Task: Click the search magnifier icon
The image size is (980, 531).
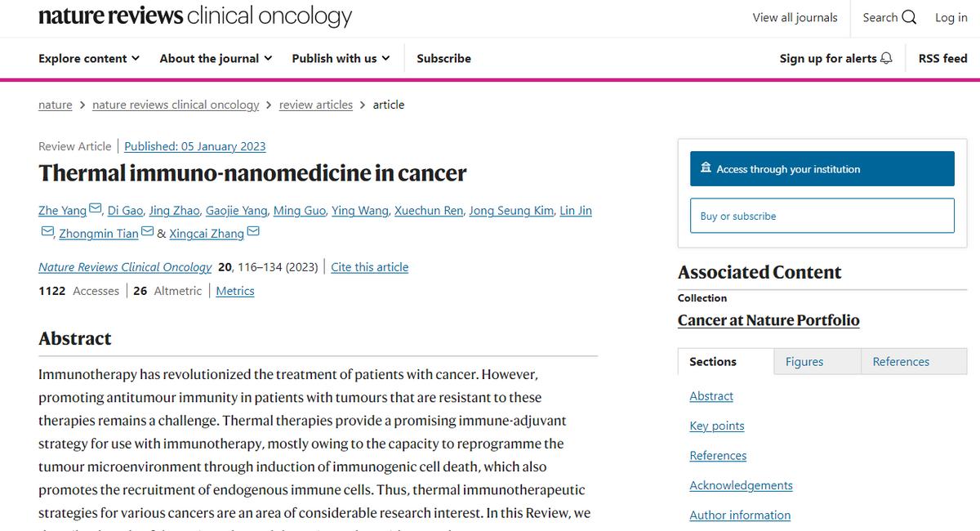Action: pyautogui.click(x=909, y=18)
